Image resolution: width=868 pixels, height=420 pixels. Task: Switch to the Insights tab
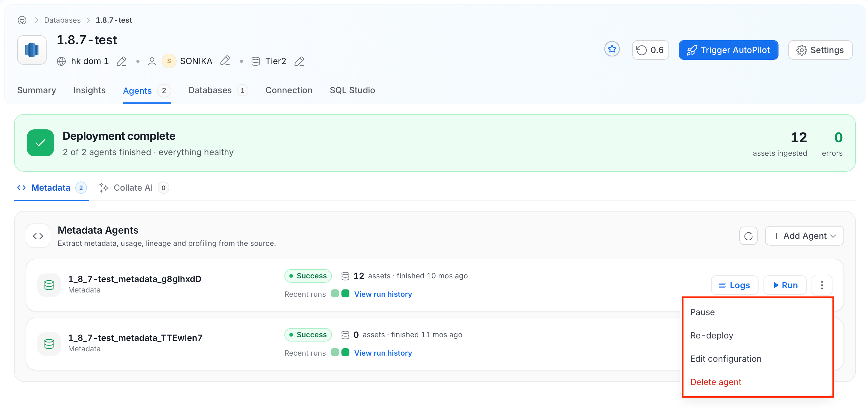[x=89, y=90]
